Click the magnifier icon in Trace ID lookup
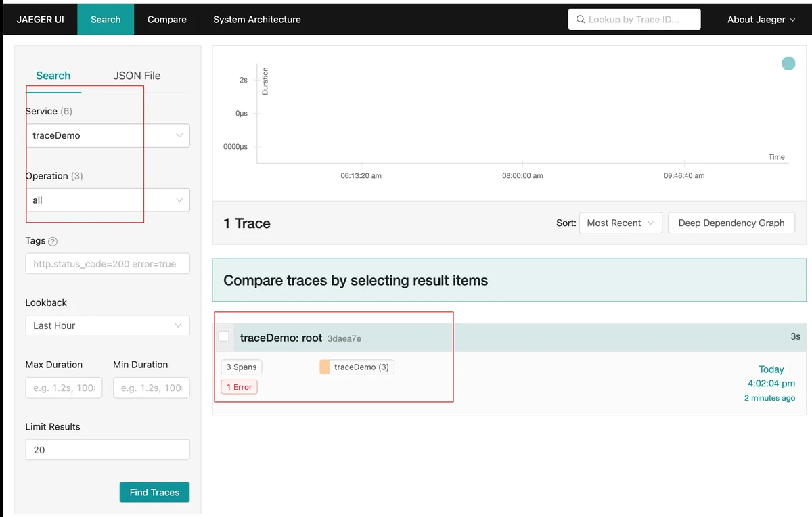 click(x=580, y=20)
